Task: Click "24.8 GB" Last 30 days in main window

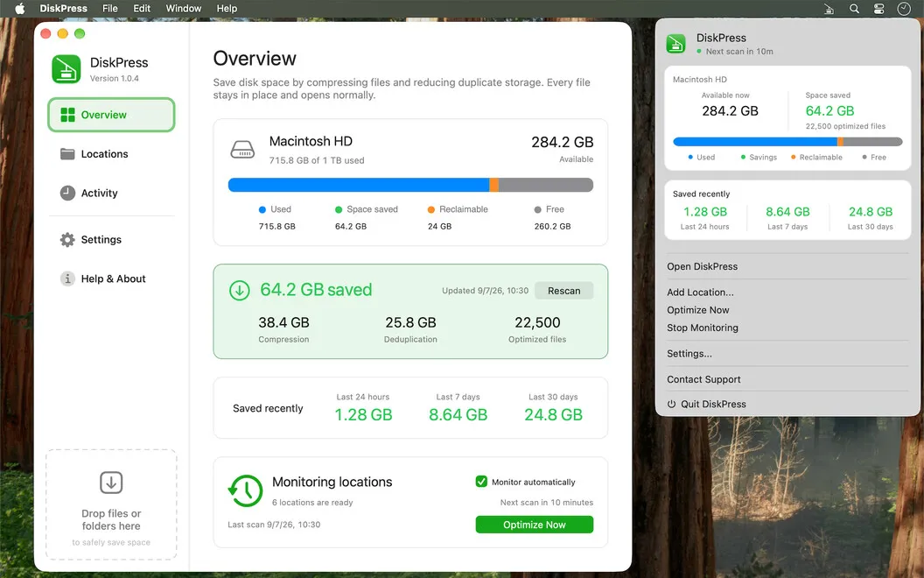Action: pos(553,414)
